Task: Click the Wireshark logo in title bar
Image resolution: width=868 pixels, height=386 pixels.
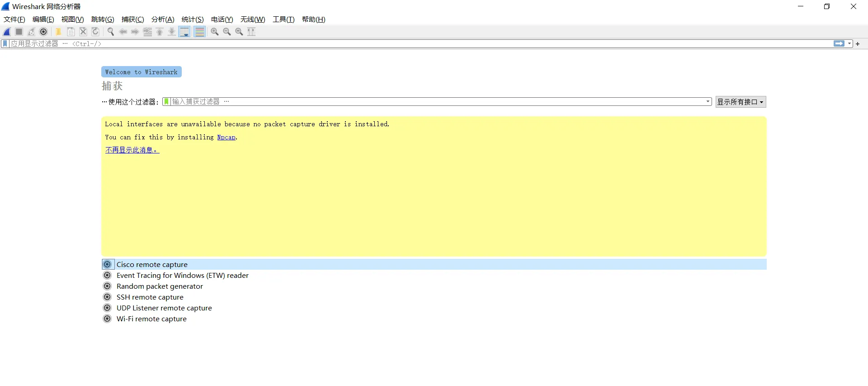Action: click(5, 6)
